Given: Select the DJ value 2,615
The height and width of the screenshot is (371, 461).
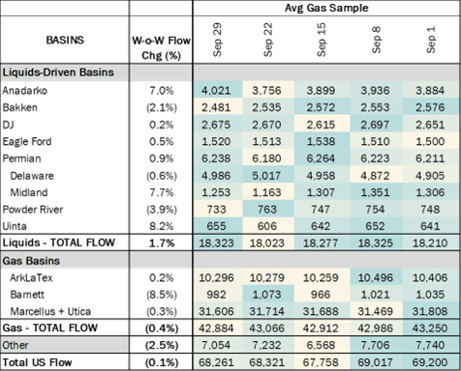Looking at the screenshot, I should pos(321,125).
